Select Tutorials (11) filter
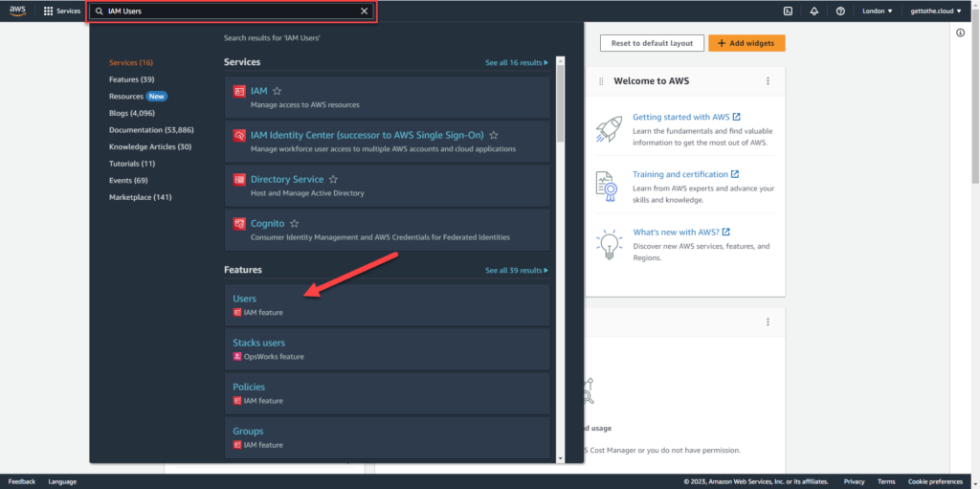Viewport: 980px width, 489px height. (x=132, y=164)
